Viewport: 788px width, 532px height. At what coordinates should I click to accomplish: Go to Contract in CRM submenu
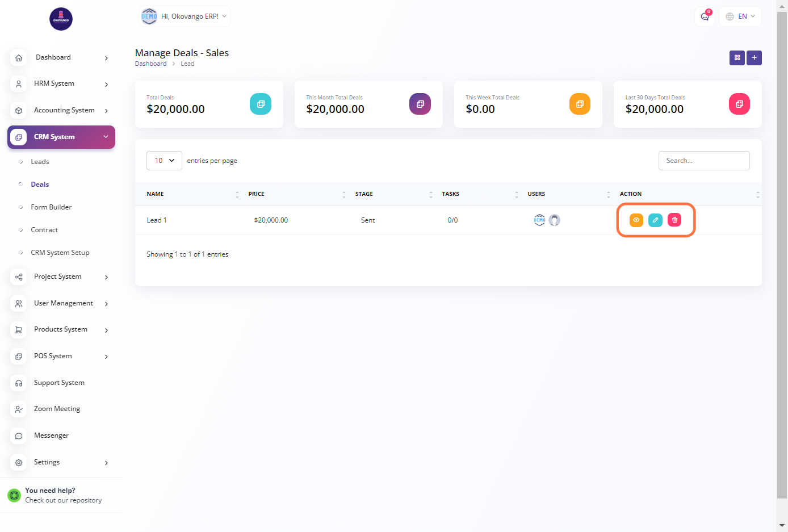click(x=44, y=230)
